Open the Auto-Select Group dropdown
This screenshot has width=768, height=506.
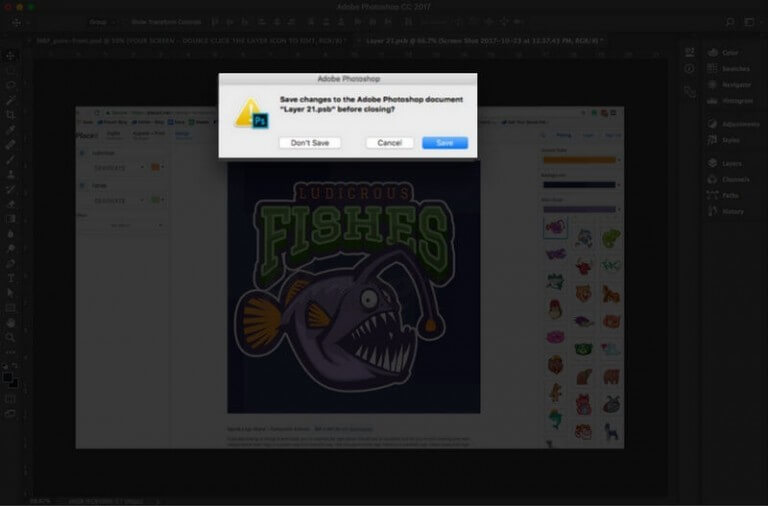click(x=102, y=22)
